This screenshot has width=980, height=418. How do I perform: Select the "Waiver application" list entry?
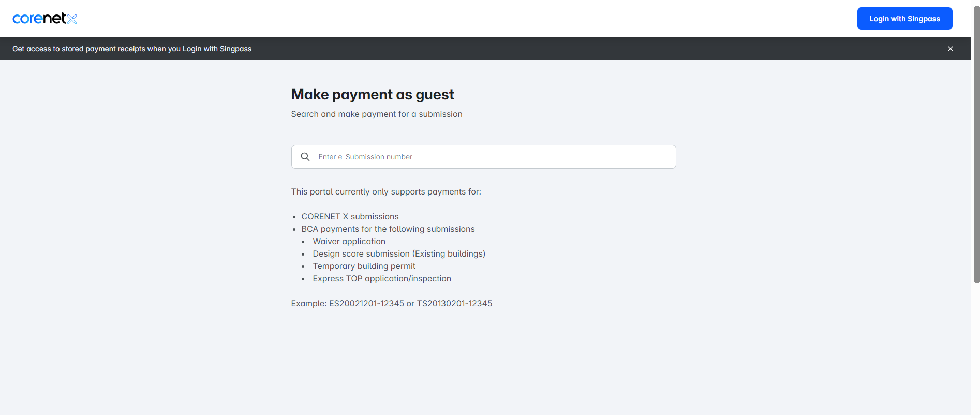349,242
